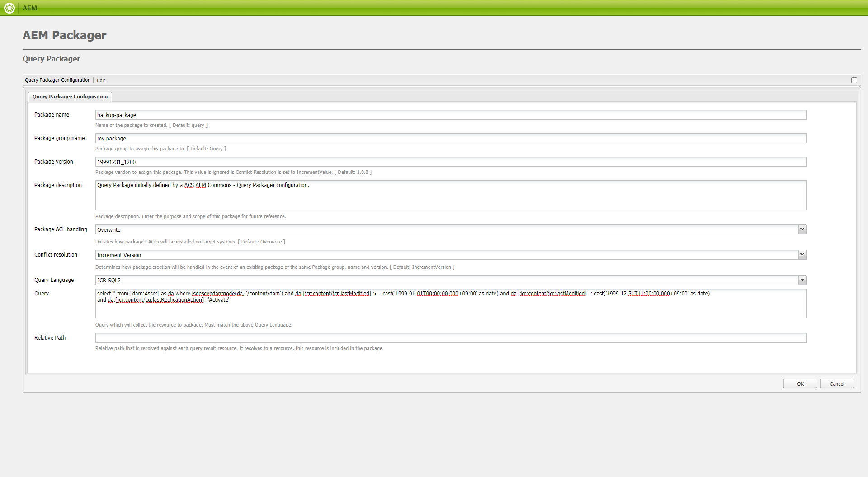Click Edit in the component toolbar
The height and width of the screenshot is (477, 868).
pos(101,80)
